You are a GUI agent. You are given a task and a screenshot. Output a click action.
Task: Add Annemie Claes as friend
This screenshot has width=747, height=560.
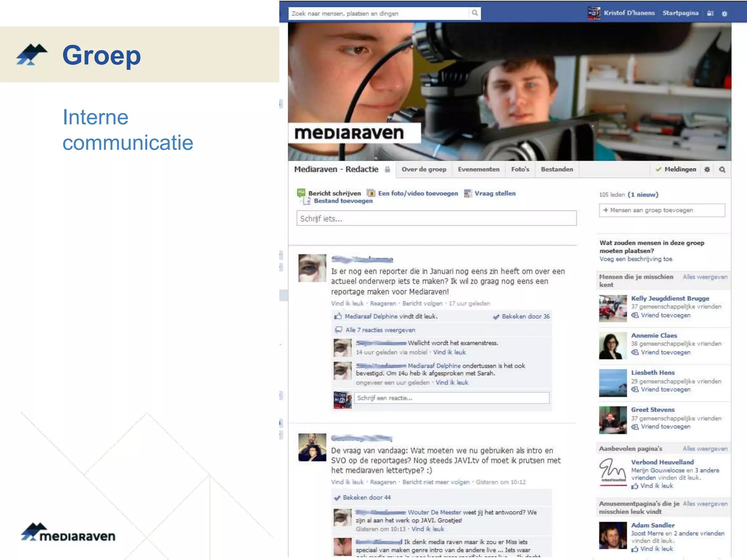[666, 353]
